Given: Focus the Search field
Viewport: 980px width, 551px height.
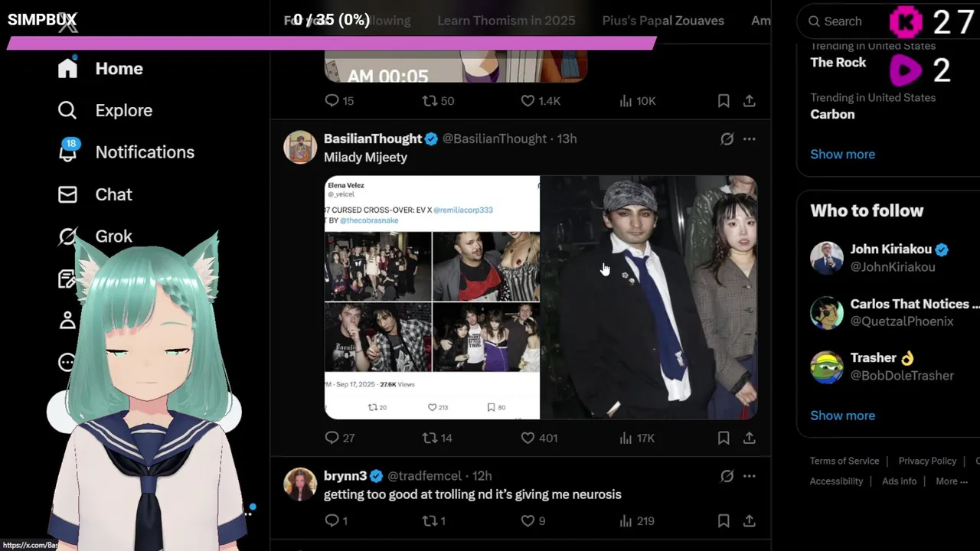Looking at the screenshot, I should [x=846, y=21].
